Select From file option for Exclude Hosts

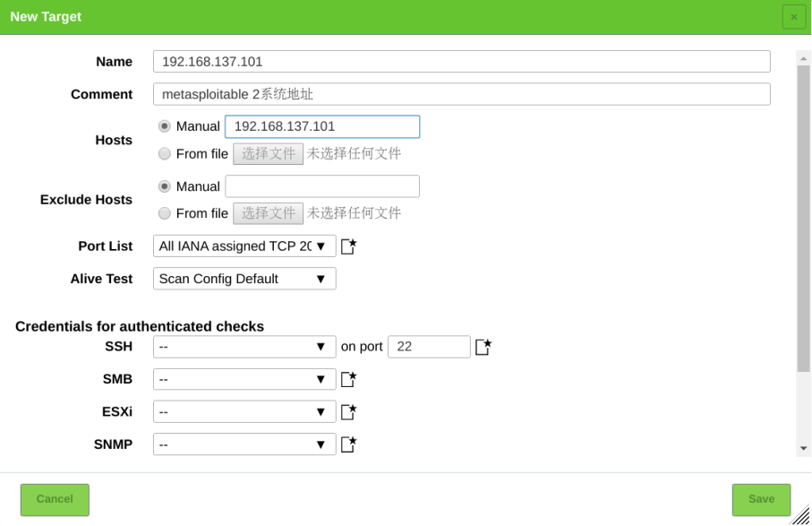click(x=165, y=213)
